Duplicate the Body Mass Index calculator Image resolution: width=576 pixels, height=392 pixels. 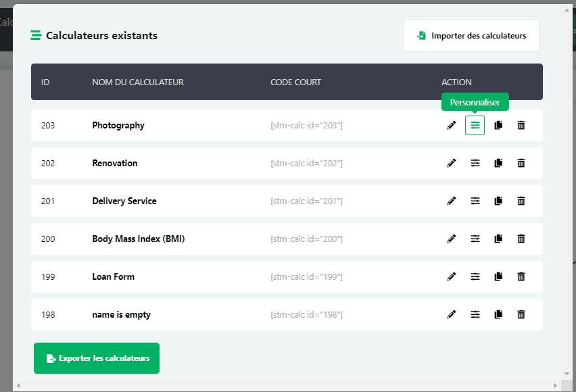pos(498,239)
